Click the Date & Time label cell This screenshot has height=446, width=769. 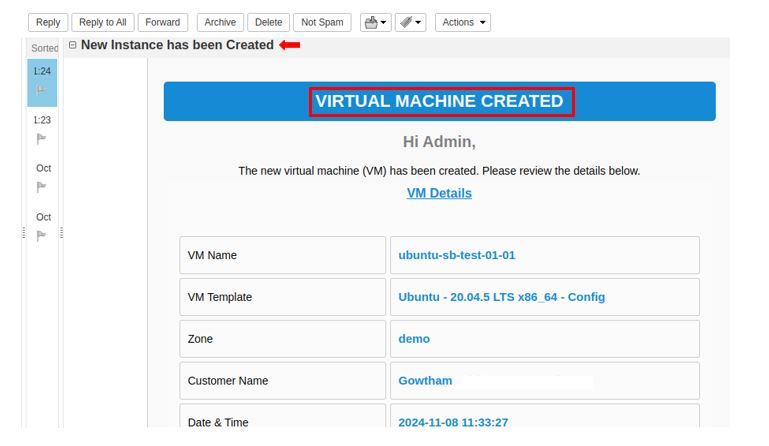coord(282,416)
